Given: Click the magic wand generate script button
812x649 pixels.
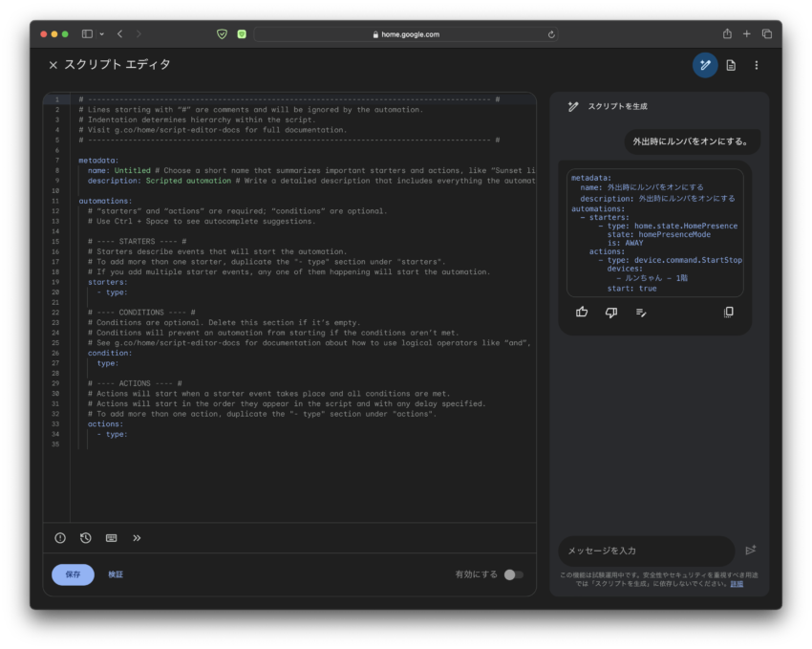Looking at the screenshot, I should (x=705, y=65).
